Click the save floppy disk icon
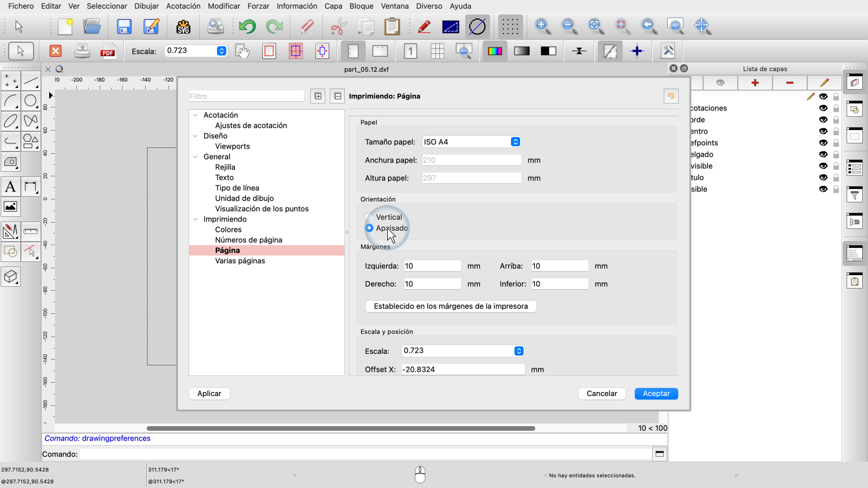 [x=124, y=27]
